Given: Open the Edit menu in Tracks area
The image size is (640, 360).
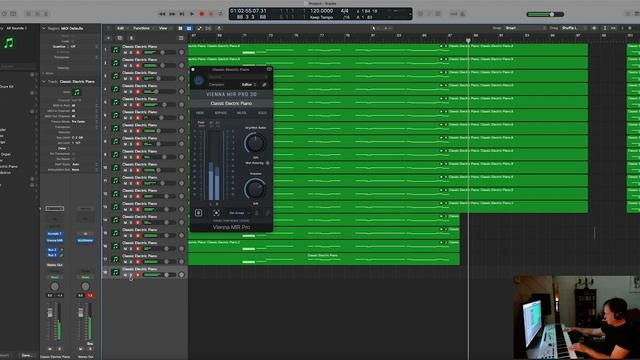Looking at the screenshot, I should click(121, 28).
